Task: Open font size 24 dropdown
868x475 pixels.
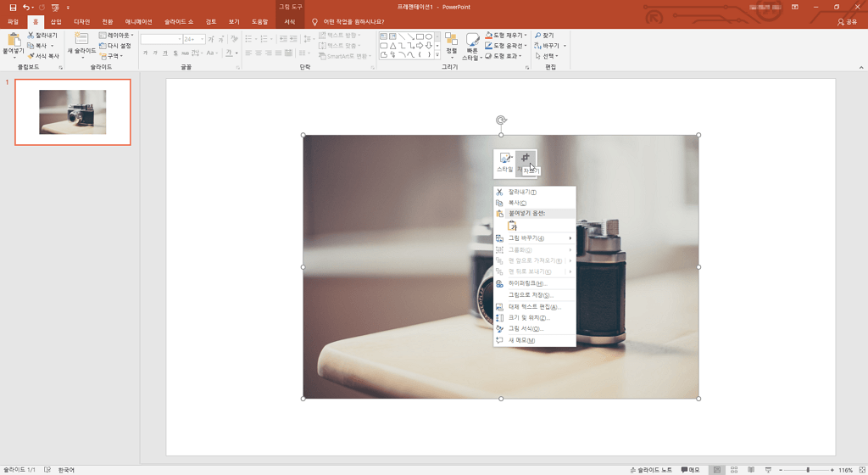Action: point(202,39)
